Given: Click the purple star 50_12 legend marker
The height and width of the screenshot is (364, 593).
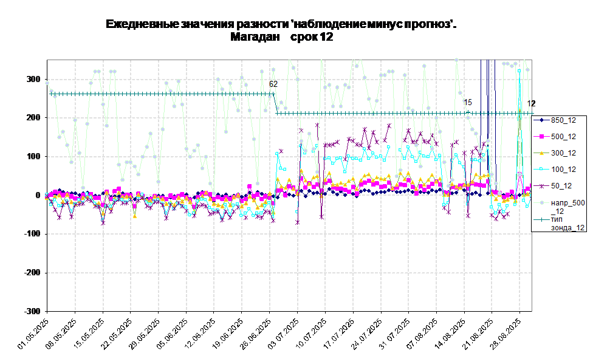Looking at the screenshot, I should point(541,186).
